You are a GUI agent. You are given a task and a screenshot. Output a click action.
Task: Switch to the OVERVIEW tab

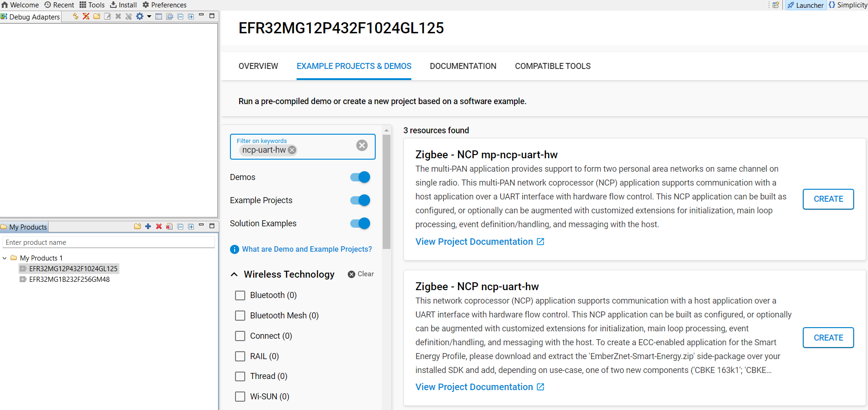(x=258, y=66)
